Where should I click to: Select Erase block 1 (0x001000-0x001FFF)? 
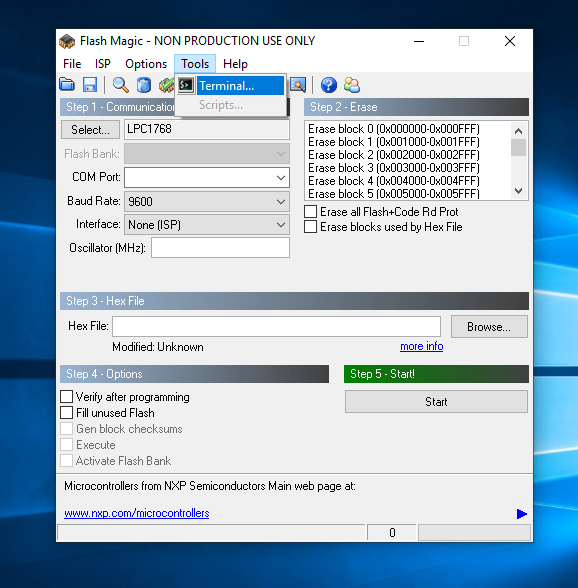[x=394, y=142]
